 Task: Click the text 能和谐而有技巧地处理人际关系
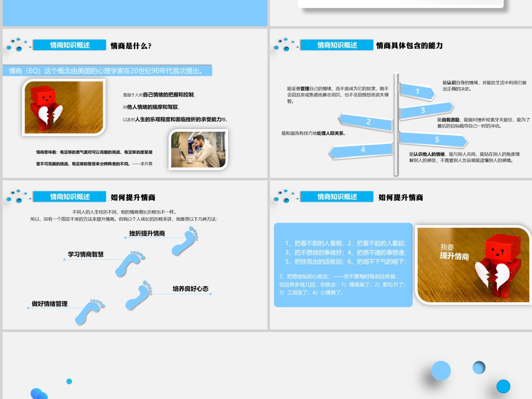(314, 133)
